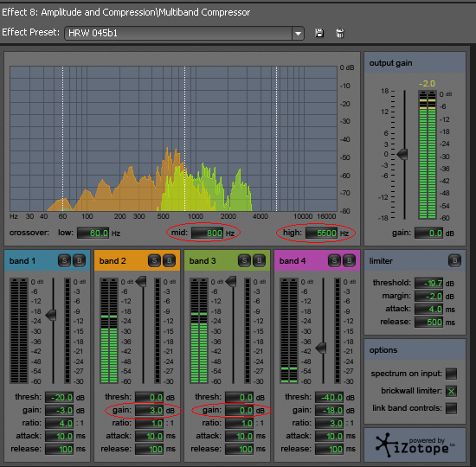Click the HRW 045b1 preset combo box
The image size is (476, 467).
tap(184, 33)
